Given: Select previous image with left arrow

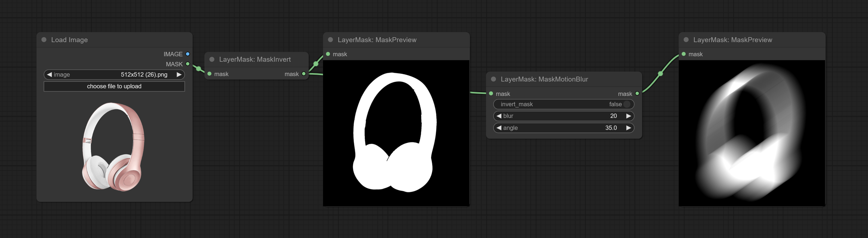Looking at the screenshot, I should coord(50,75).
